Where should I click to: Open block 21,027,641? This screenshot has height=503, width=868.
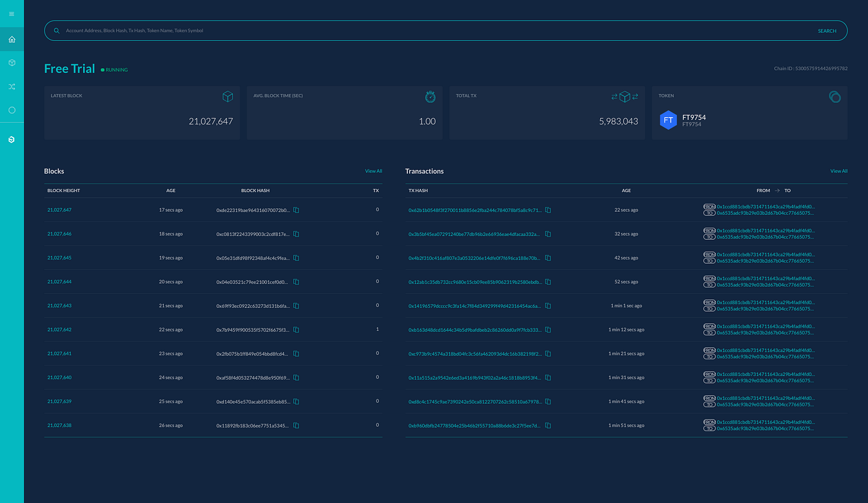click(x=60, y=354)
